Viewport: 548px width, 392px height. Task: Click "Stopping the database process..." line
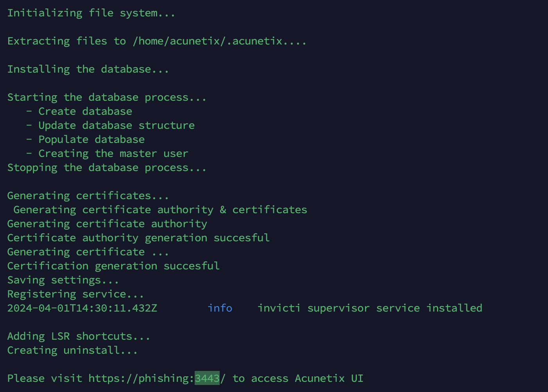pyautogui.click(x=107, y=167)
